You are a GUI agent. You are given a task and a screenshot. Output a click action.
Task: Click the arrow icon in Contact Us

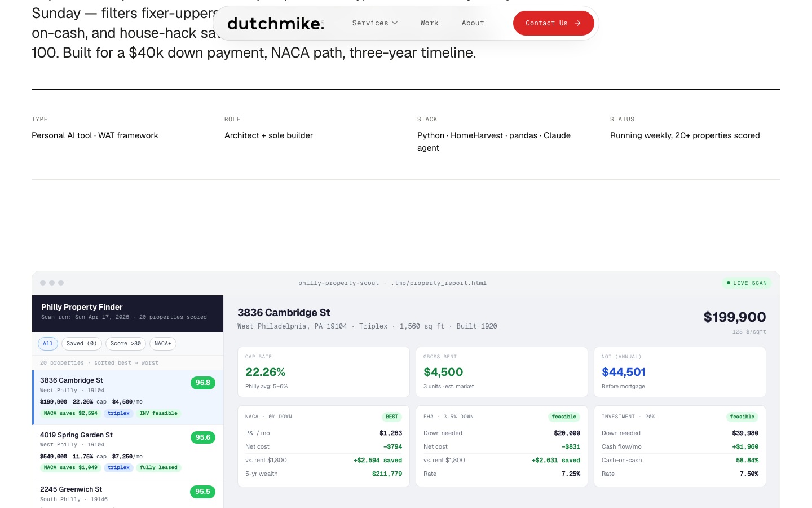(x=577, y=23)
